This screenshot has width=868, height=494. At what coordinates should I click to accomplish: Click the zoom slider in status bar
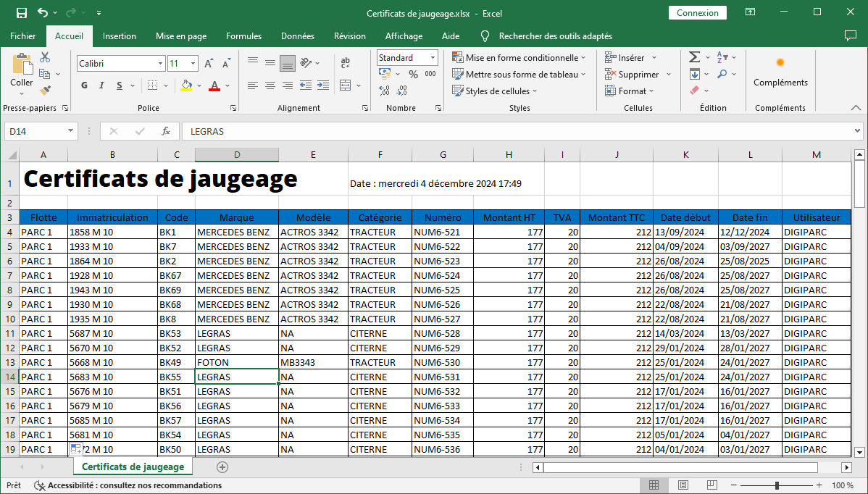[777, 485]
